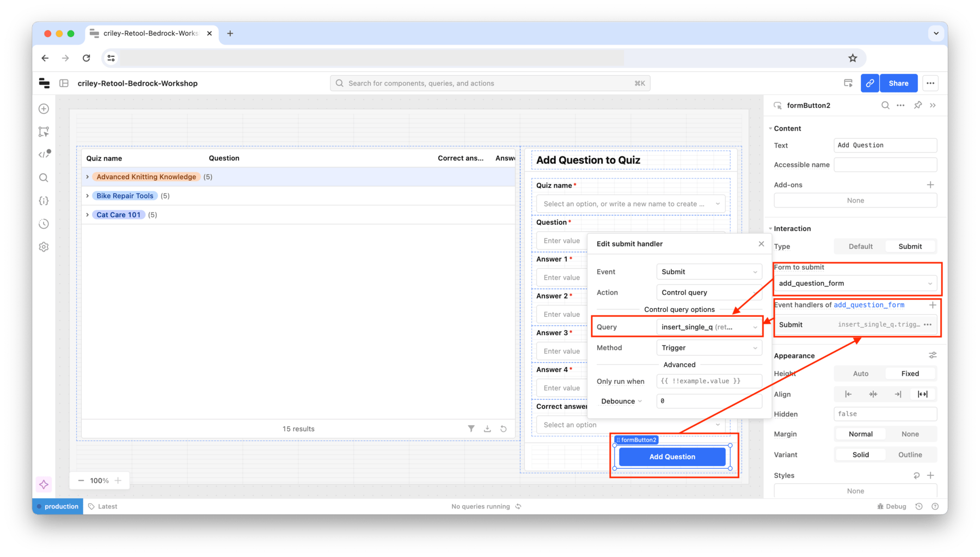Click the search icon in left sidebar
Image resolution: width=980 pixels, height=557 pixels.
coord(44,178)
